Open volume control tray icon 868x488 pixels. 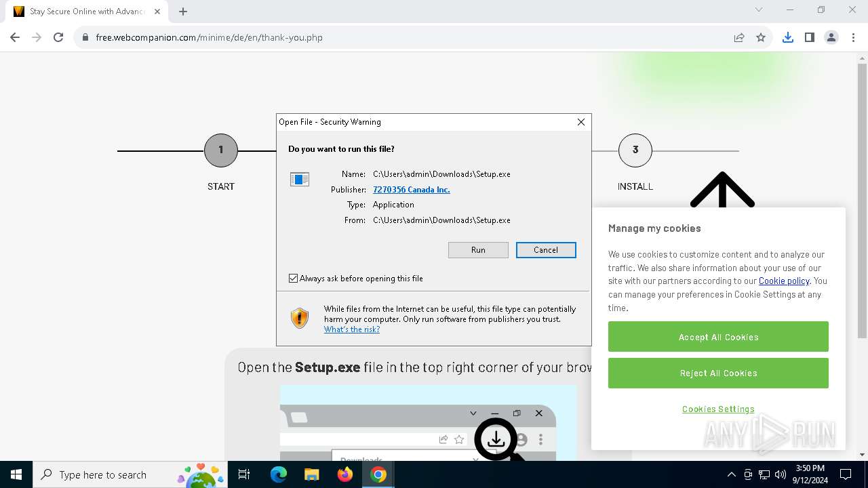[781, 474]
